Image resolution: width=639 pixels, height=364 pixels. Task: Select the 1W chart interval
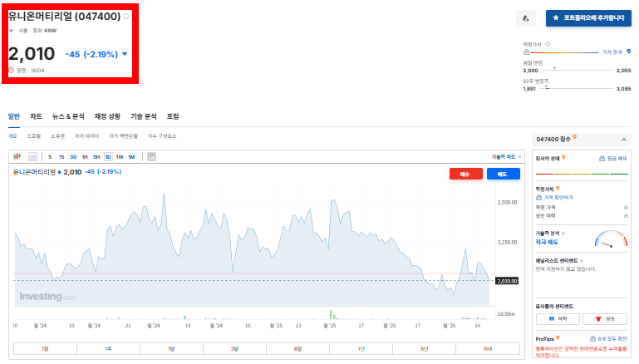[x=120, y=157]
